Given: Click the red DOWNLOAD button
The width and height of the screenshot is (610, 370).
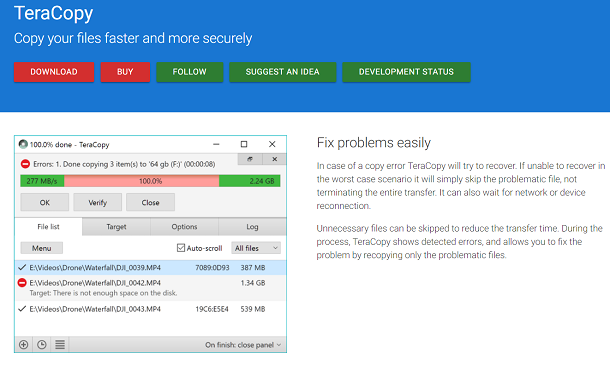Looking at the screenshot, I should pyautogui.click(x=54, y=72).
